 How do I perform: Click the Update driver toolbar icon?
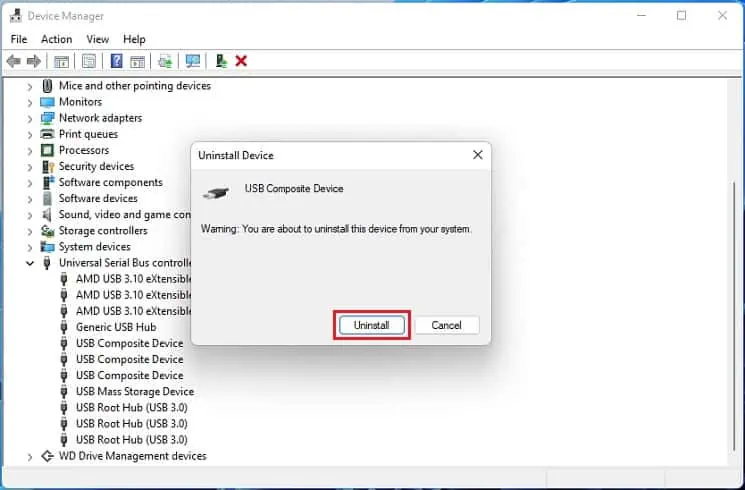pyautogui.click(x=165, y=61)
